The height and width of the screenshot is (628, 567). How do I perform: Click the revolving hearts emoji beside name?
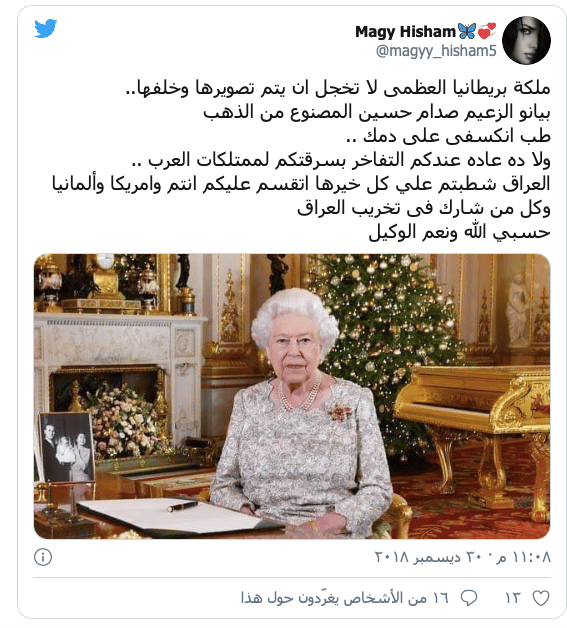click(x=487, y=31)
